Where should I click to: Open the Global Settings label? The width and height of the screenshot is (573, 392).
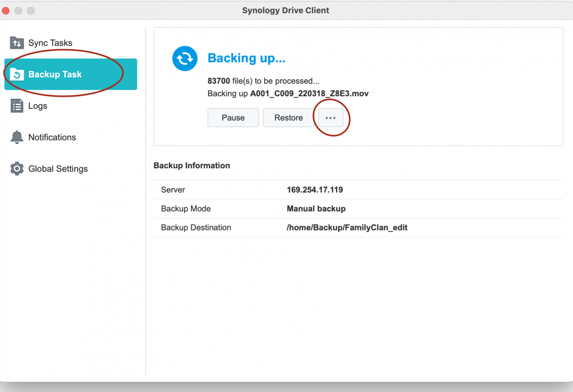pos(58,169)
